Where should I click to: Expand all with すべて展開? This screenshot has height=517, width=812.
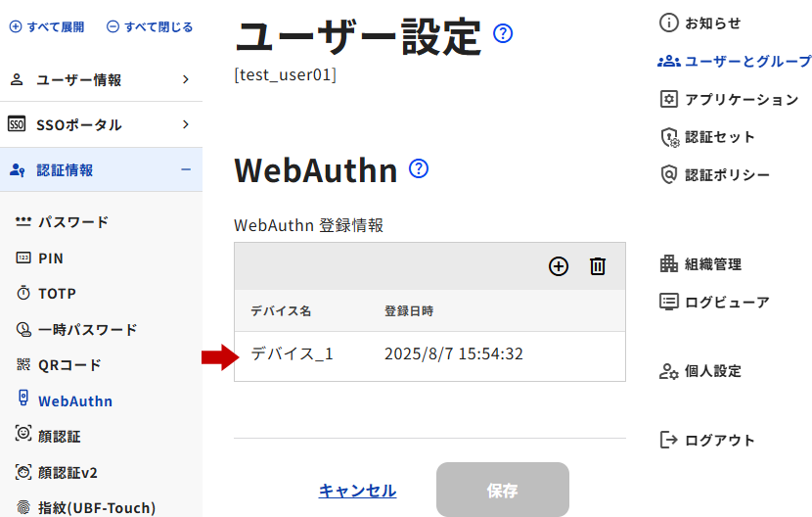pos(47,26)
